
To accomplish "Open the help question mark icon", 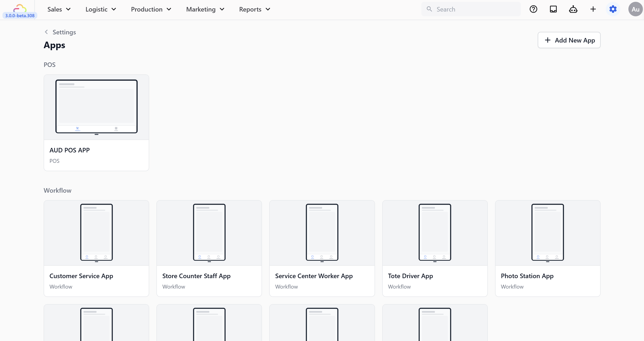I will point(533,9).
